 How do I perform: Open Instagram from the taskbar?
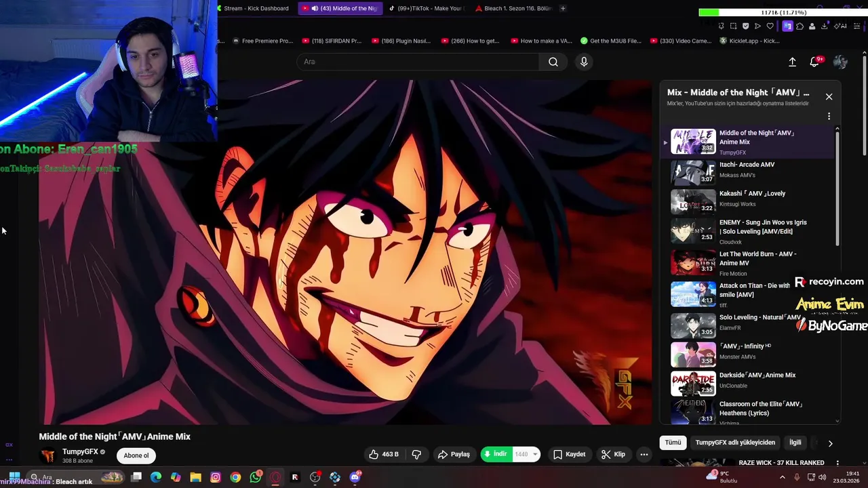pyautogui.click(x=216, y=477)
